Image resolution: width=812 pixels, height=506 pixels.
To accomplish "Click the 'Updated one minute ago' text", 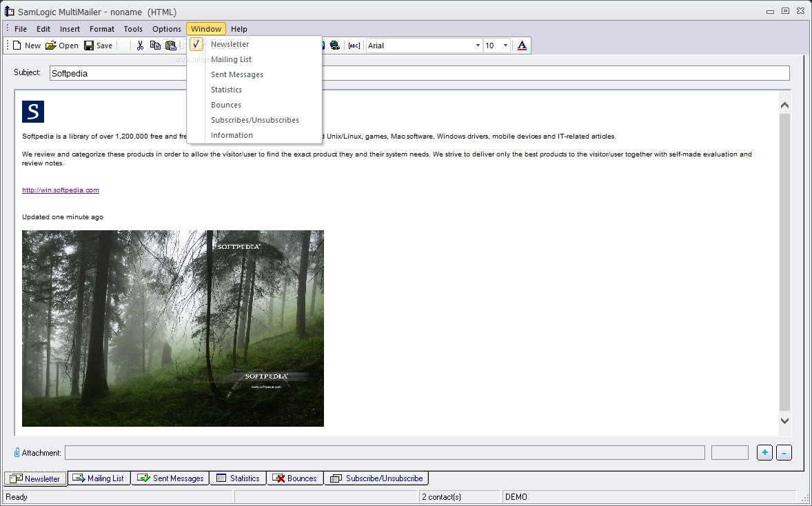I will (63, 217).
